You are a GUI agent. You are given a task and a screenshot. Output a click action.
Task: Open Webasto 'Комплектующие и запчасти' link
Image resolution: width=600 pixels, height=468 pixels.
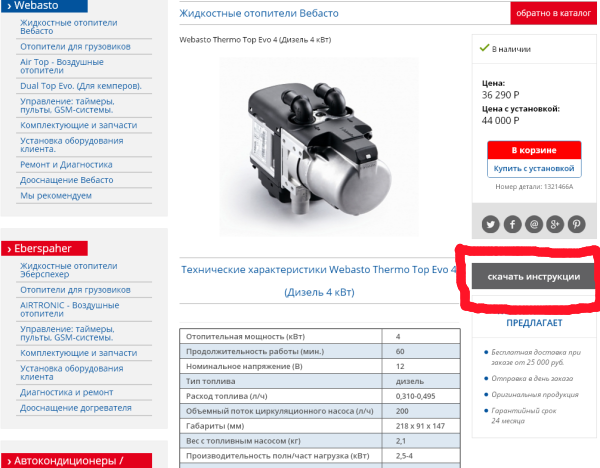pyautogui.click(x=78, y=125)
